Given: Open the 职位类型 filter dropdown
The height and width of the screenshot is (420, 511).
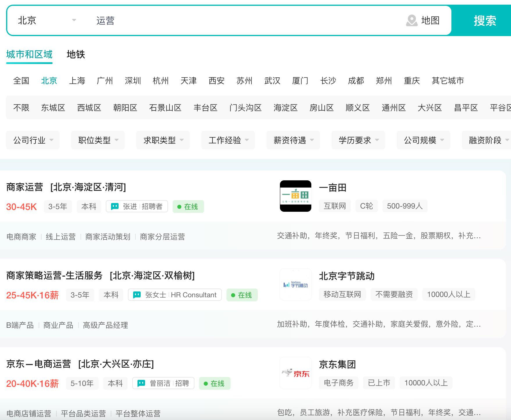Looking at the screenshot, I should pos(98,140).
